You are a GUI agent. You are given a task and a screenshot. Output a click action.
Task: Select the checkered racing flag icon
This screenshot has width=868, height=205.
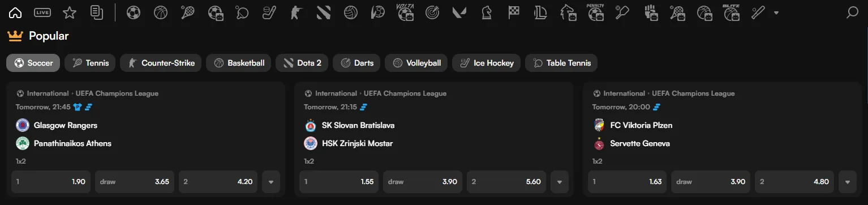coord(513,12)
